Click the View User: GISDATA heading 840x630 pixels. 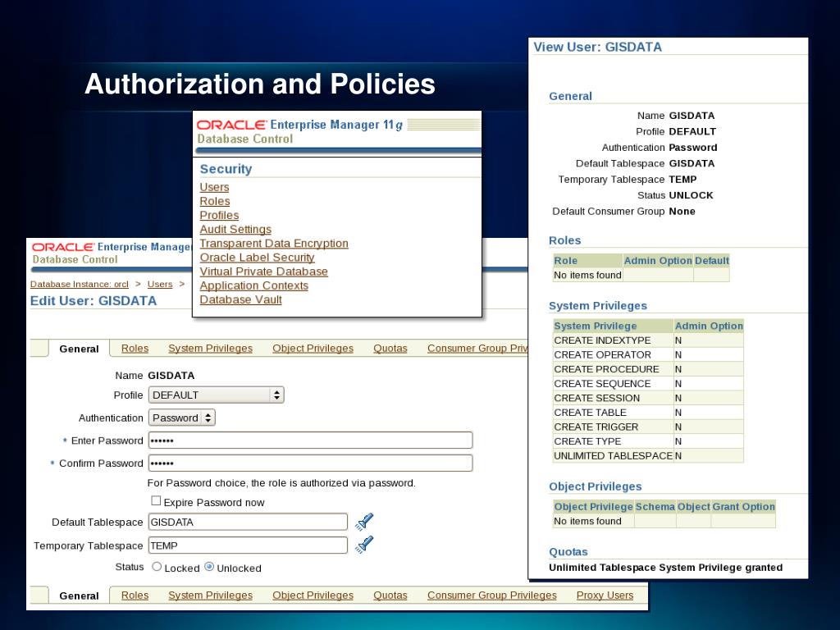click(x=597, y=47)
